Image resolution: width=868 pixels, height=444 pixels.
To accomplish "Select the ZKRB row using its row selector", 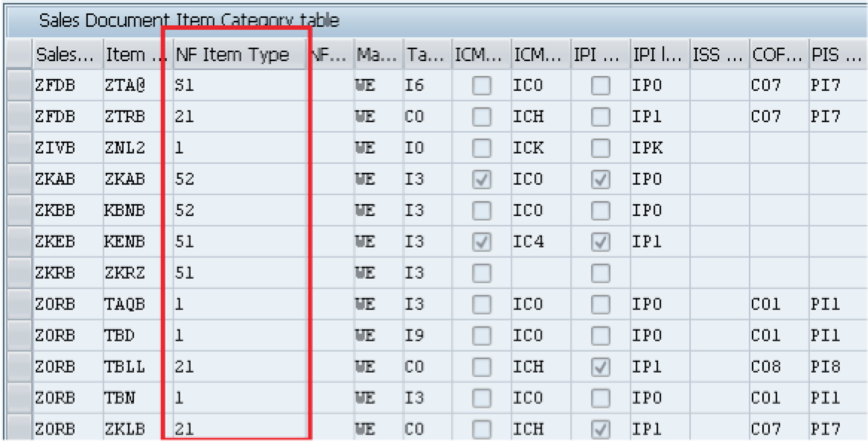I will tap(19, 273).
